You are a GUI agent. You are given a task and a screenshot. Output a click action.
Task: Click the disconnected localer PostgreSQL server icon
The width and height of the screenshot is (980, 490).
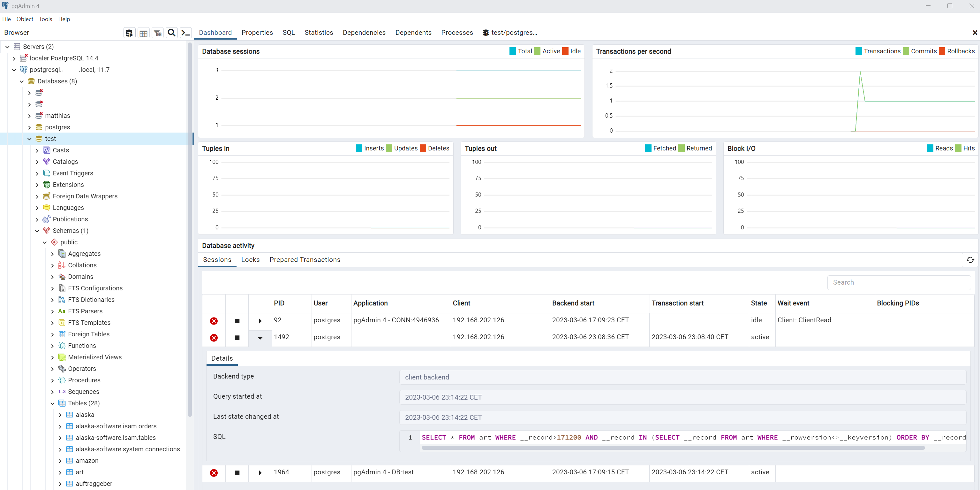click(24, 58)
